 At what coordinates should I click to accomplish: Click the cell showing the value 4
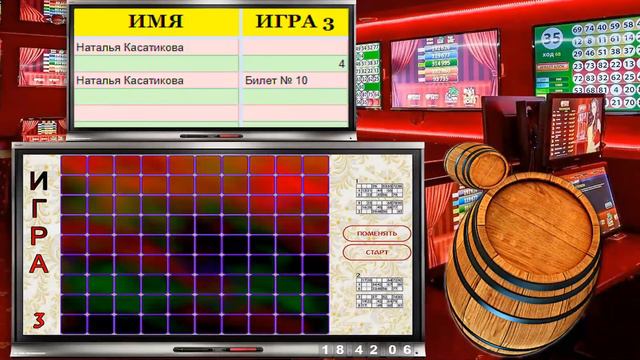click(295, 64)
